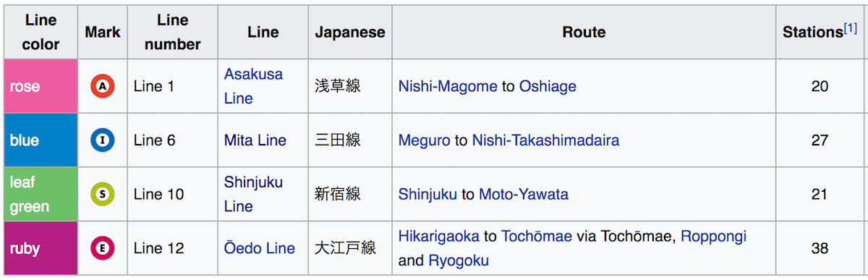Open the Asakusa Line link
The image size is (868, 280).
pyautogui.click(x=253, y=86)
